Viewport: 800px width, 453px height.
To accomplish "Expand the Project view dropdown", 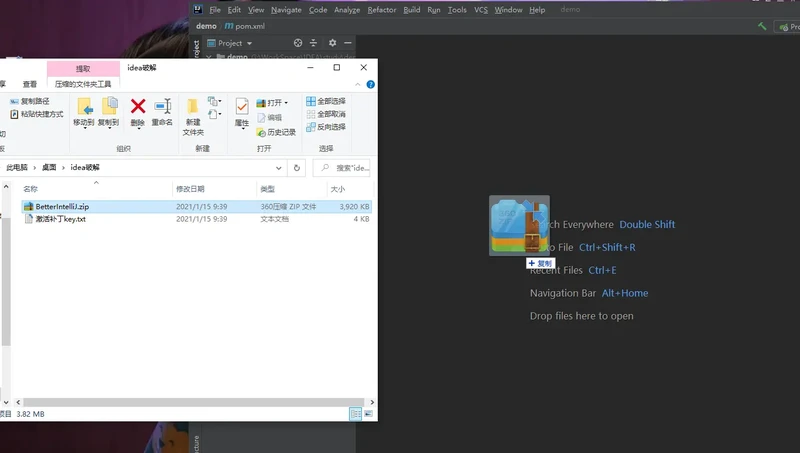I will coord(248,43).
